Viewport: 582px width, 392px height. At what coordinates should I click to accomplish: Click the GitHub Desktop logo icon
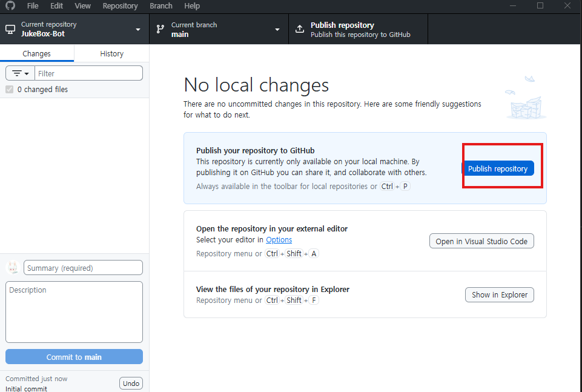[x=10, y=5]
